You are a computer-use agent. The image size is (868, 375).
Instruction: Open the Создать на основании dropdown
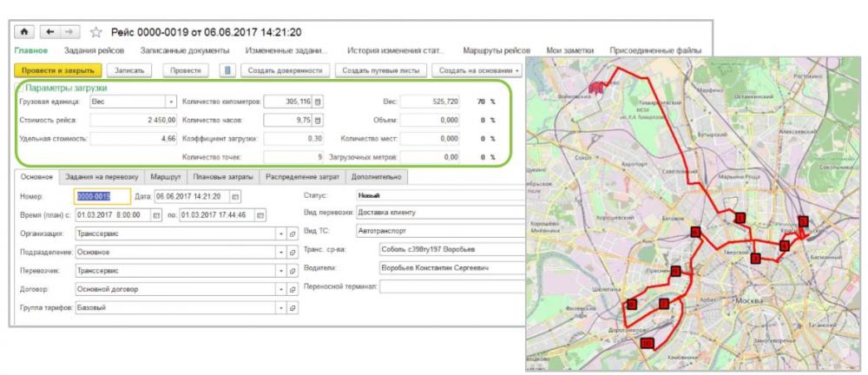477,70
